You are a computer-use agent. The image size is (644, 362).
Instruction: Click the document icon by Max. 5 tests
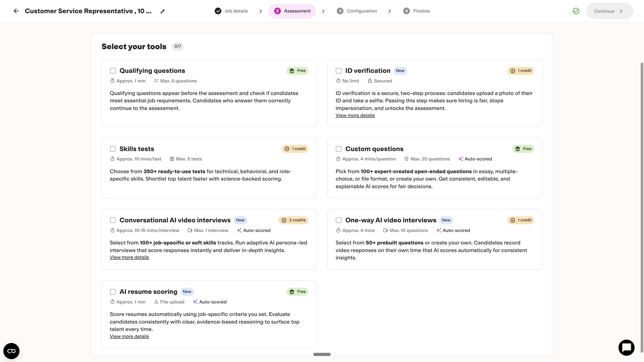172,159
